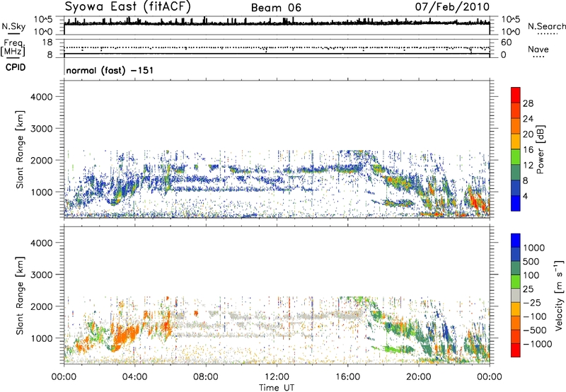The height and width of the screenshot is (392, 566).
Task: Click the 'Syowa East (fitACF)' title
Action: (x=128, y=6)
